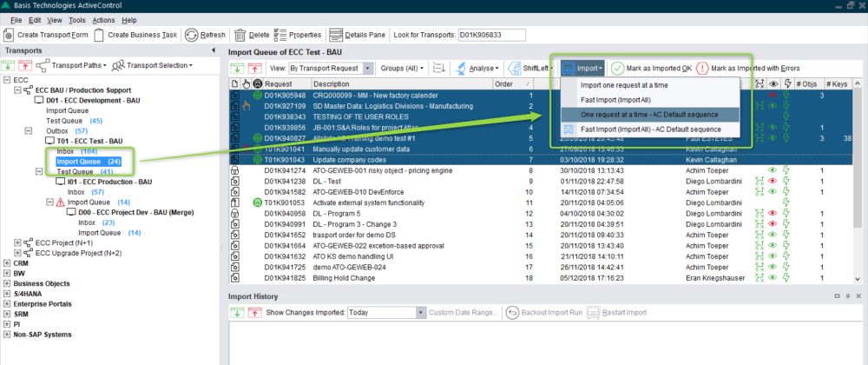
Task: Click the Backout Import Run button
Action: (544, 312)
